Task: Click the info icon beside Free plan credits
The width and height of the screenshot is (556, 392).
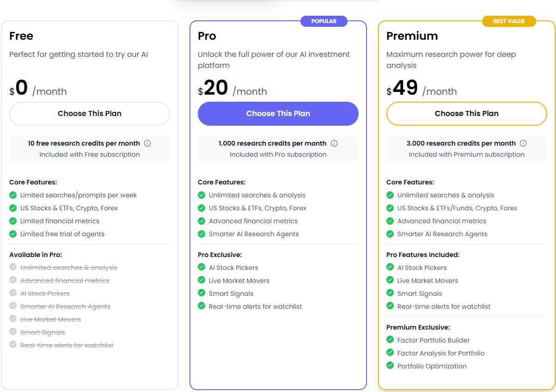Action: click(147, 143)
